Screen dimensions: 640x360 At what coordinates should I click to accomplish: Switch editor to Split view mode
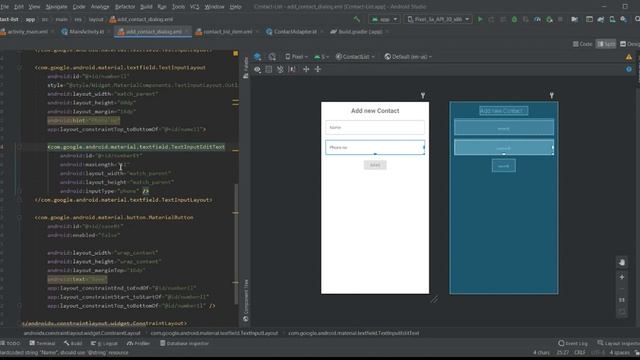coord(606,44)
